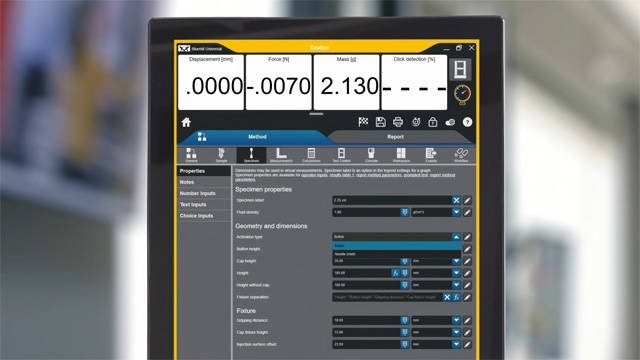This screenshot has height=360, width=640.
Task: Edit the Fluid density row with the pencil
Action: 467,212
